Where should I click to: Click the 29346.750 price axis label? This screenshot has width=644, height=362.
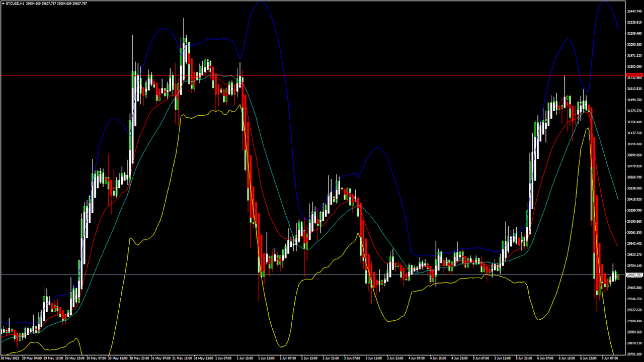pyautogui.click(x=633, y=299)
